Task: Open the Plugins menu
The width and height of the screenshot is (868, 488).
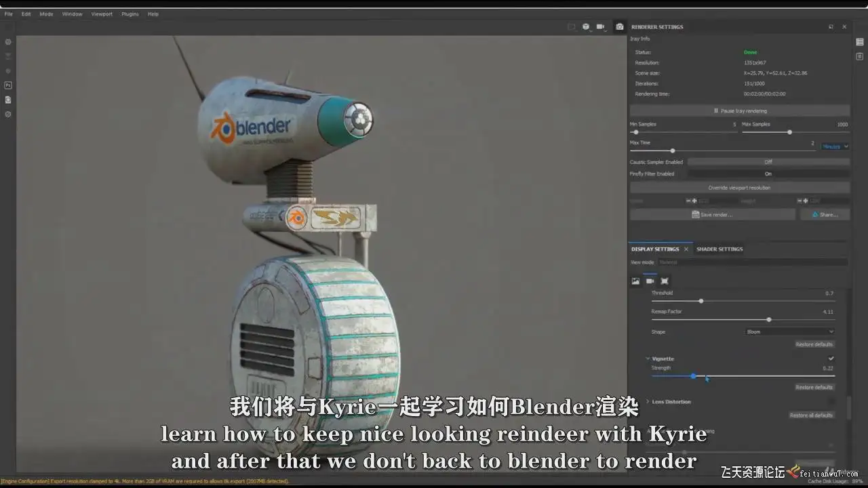Action: (130, 14)
